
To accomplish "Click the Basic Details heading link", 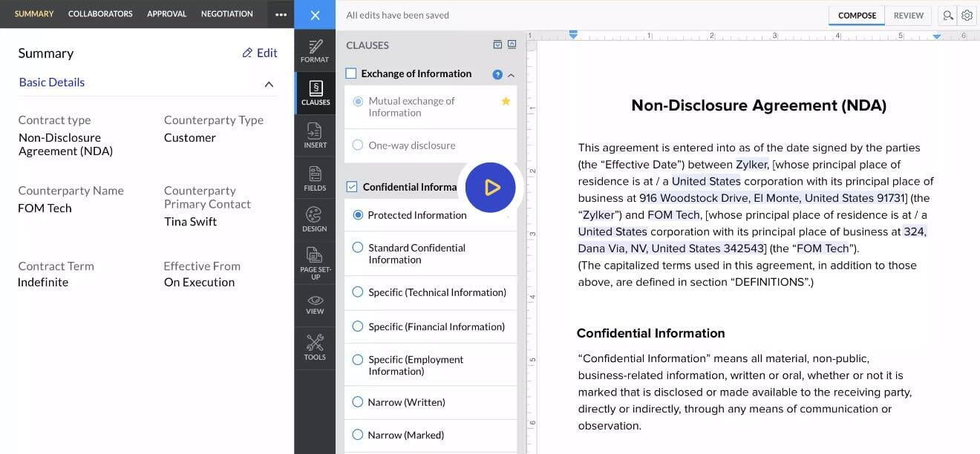I will pos(52,82).
